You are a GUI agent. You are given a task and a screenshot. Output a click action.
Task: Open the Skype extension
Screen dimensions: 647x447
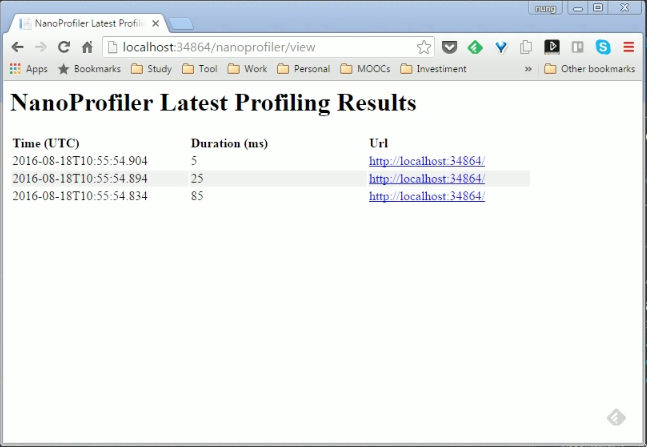[603, 47]
